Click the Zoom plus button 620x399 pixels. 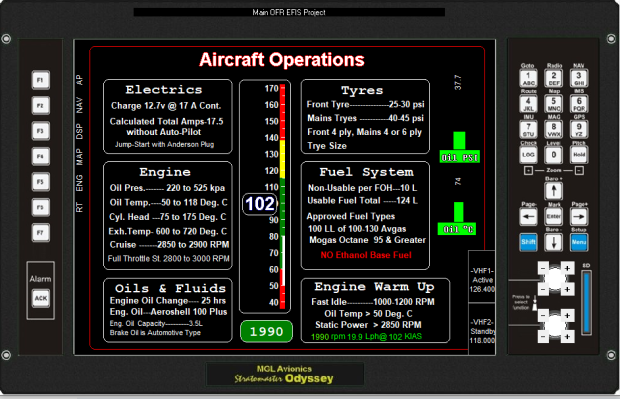(528, 170)
